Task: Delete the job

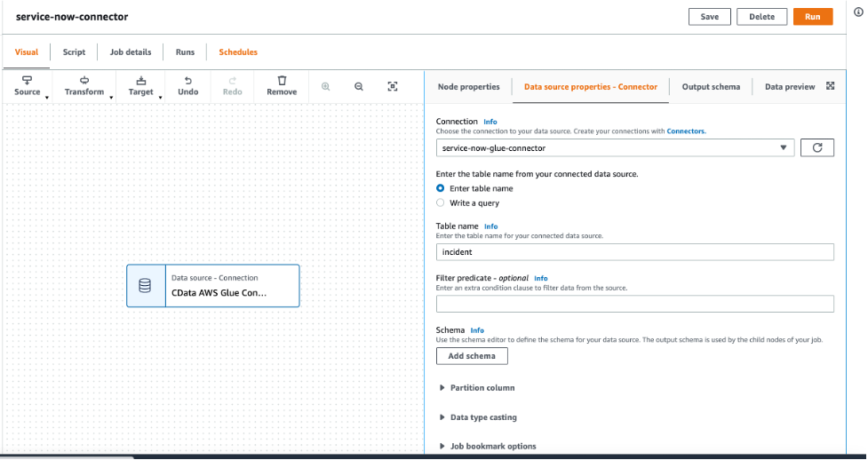Action: (761, 17)
